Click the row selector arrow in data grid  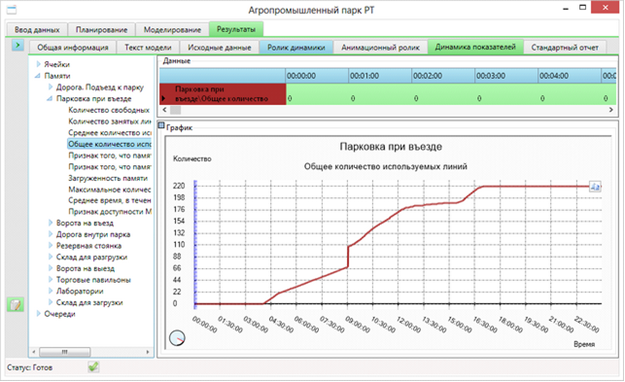click(x=163, y=98)
